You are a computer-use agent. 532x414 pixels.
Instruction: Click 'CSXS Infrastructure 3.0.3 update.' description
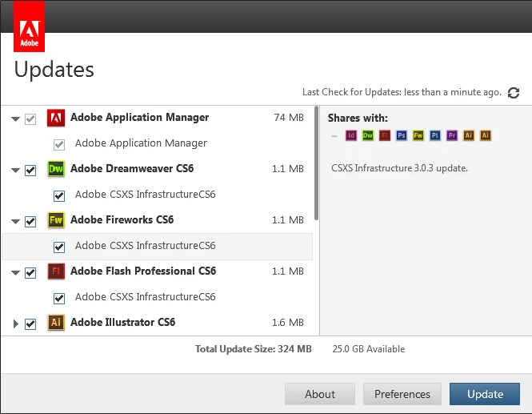click(x=399, y=168)
